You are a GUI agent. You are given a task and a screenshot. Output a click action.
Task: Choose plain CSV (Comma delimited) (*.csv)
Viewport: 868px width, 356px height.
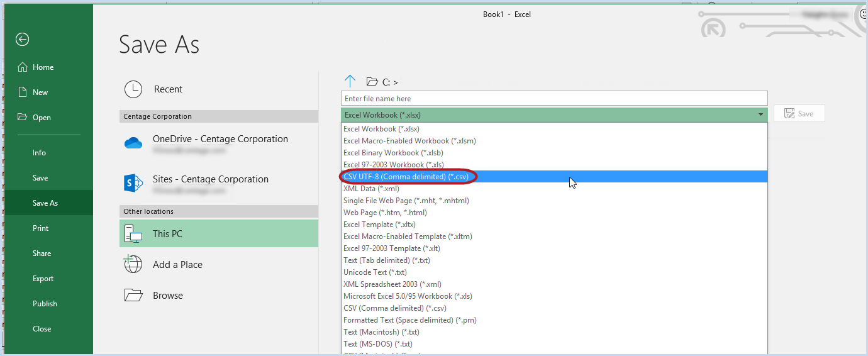554,308
